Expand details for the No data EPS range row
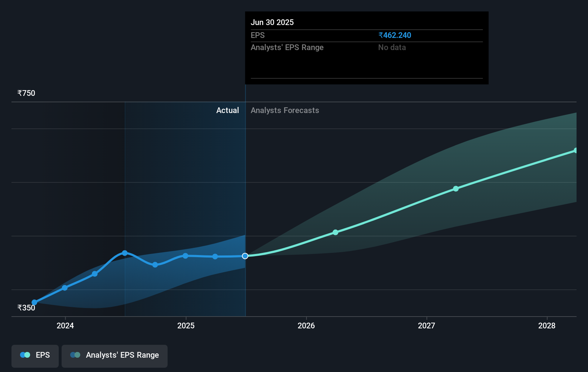588x372 pixels. tap(392, 47)
